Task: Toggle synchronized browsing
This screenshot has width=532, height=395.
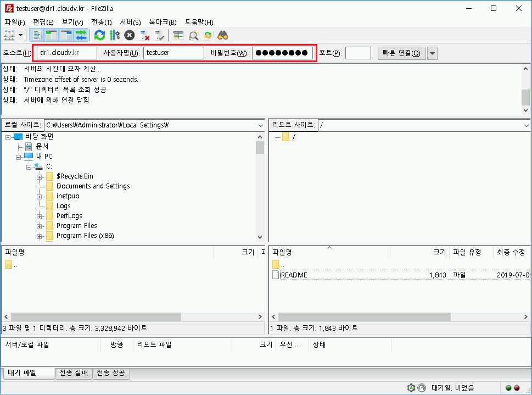Action: tap(208, 35)
